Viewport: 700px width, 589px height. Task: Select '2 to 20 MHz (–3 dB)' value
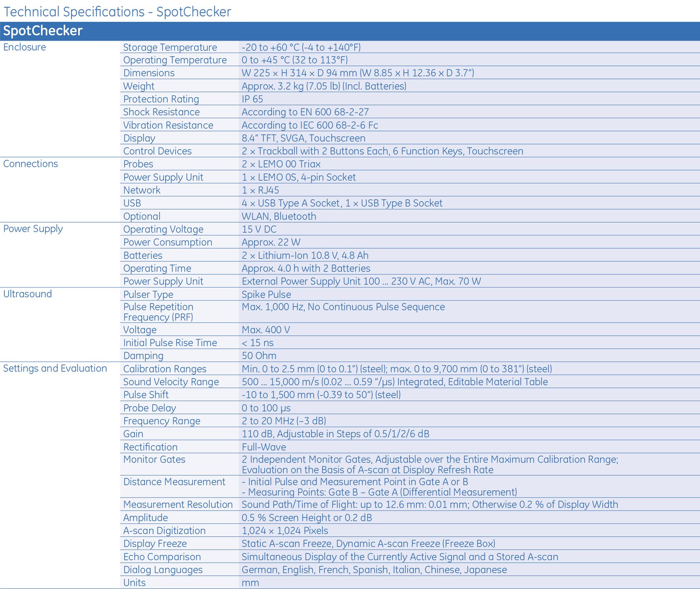pos(284,421)
